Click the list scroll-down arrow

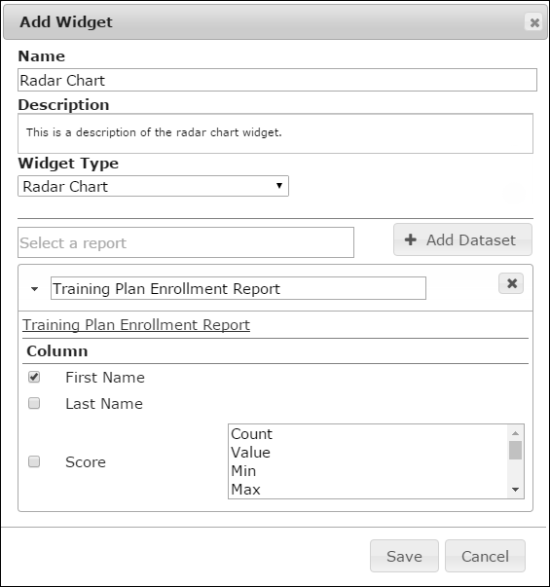coord(516,489)
